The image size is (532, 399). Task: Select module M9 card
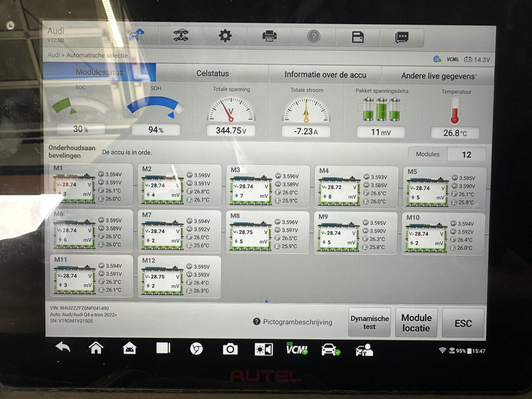pyautogui.click(x=355, y=233)
